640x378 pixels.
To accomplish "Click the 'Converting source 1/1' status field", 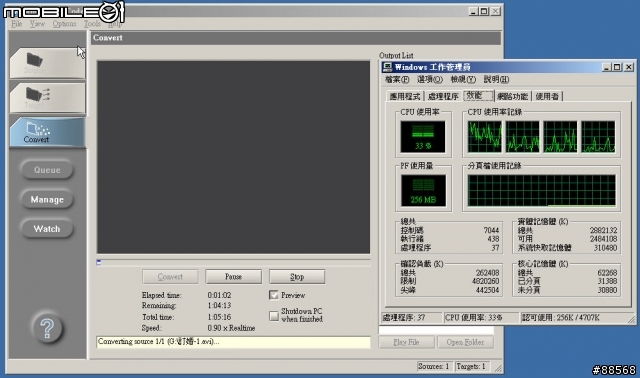I will tap(233, 342).
